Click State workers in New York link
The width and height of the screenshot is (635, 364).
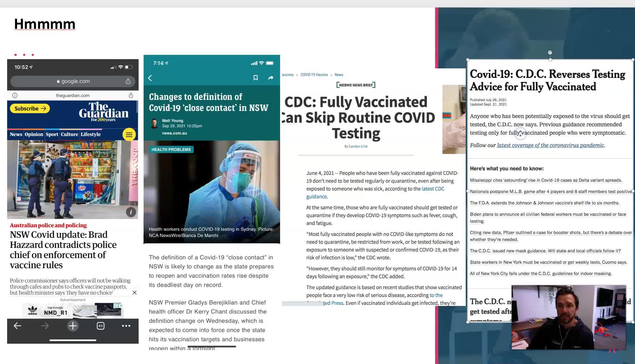coord(548,262)
